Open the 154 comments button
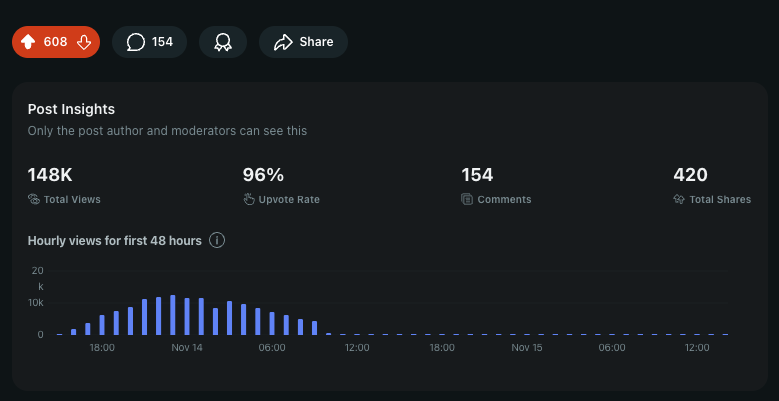779x401 pixels. point(150,42)
